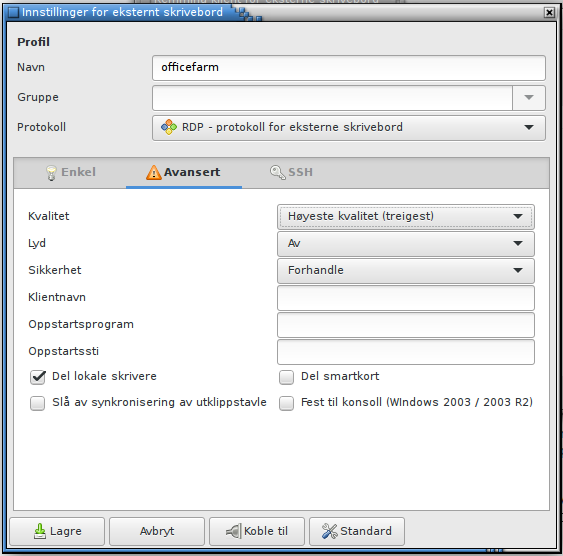Expand the Gruppe combo box arrow
This screenshot has height=556, width=563.
coord(529,98)
